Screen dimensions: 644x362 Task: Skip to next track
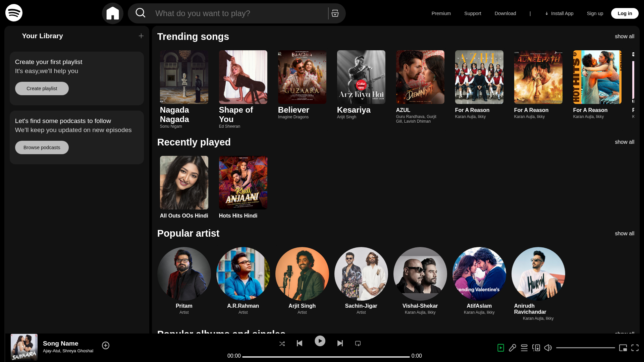pos(340,343)
